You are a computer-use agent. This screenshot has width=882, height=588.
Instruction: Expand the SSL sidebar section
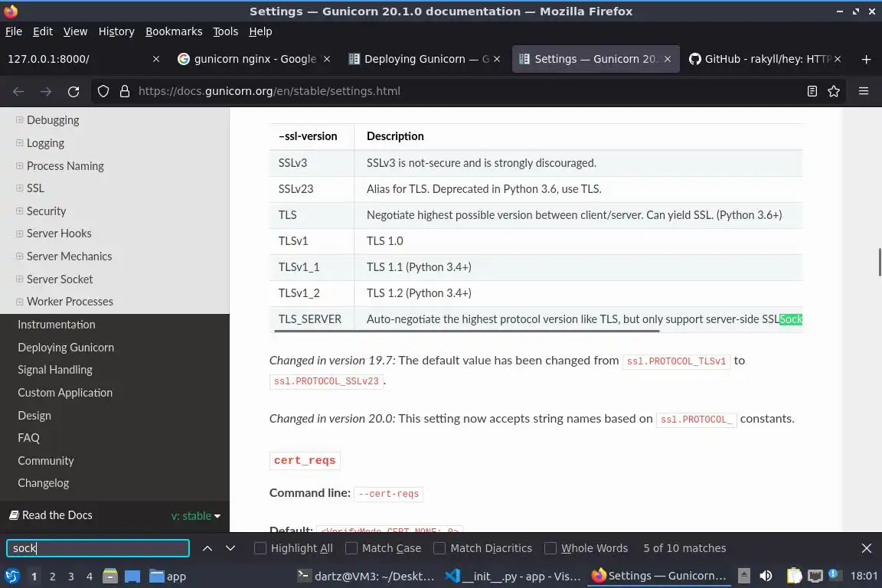(20, 188)
